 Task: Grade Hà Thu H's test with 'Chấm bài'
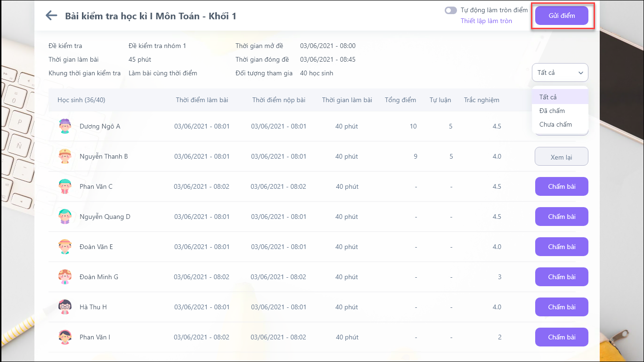coord(562,307)
